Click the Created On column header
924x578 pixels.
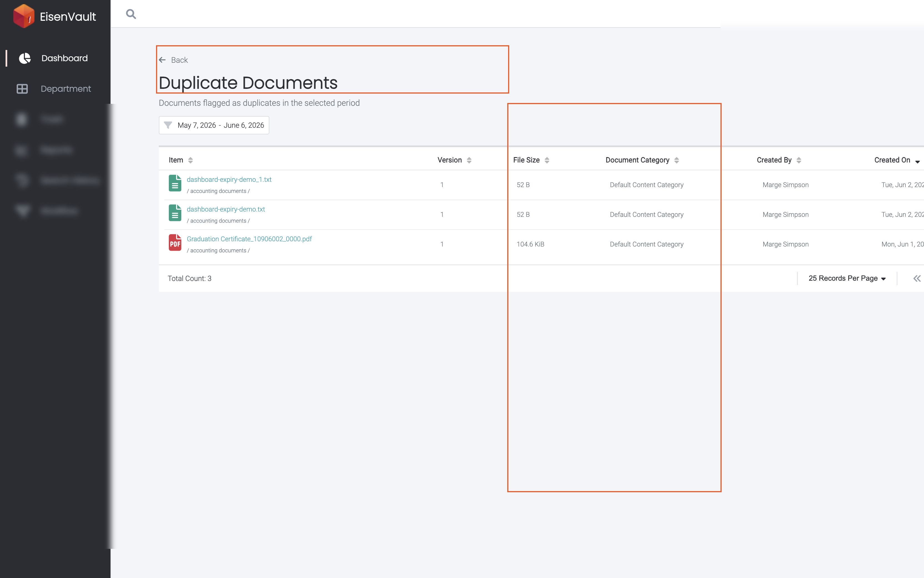tap(892, 160)
